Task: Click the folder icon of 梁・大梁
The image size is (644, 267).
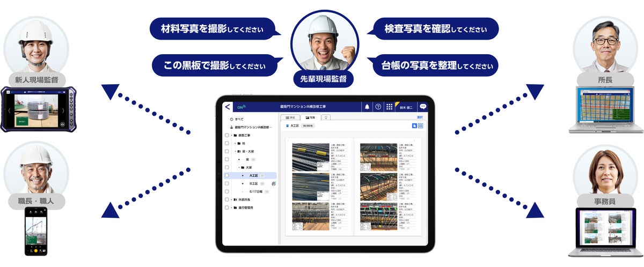Action: pos(239,151)
